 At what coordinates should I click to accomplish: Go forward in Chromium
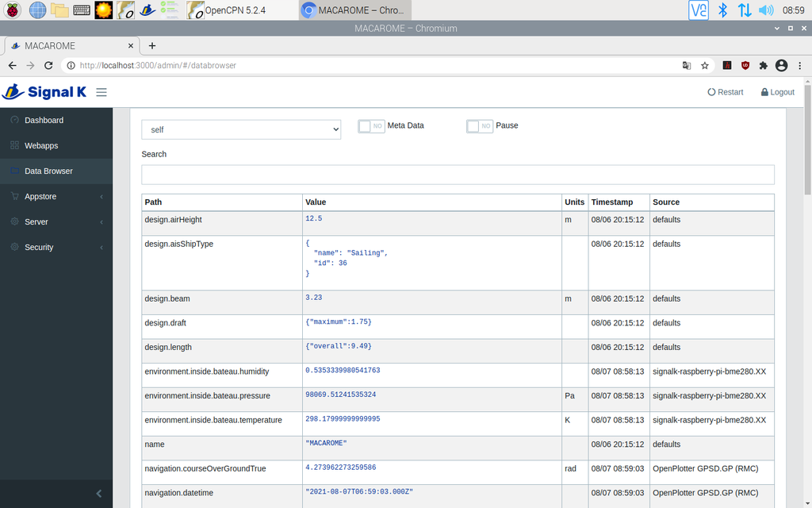31,65
